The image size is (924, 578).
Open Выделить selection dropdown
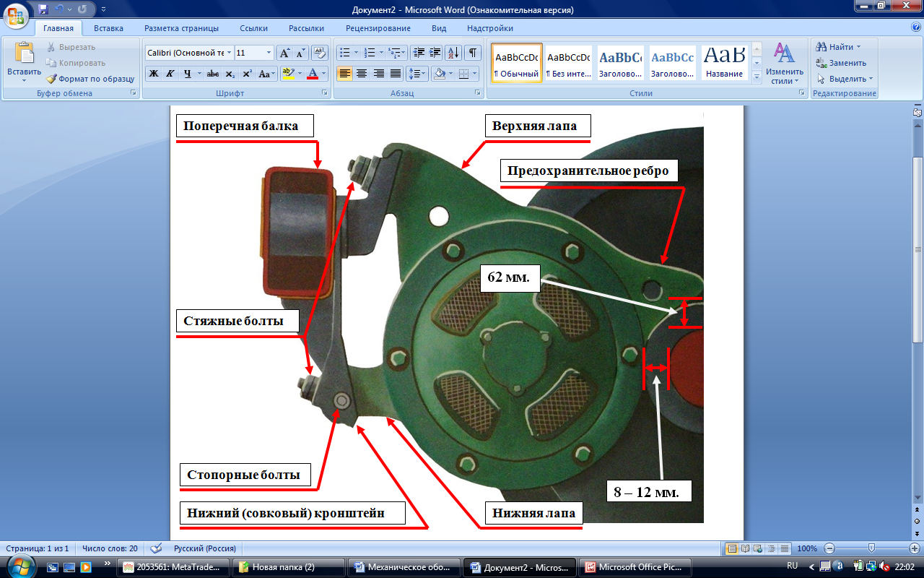[845, 79]
